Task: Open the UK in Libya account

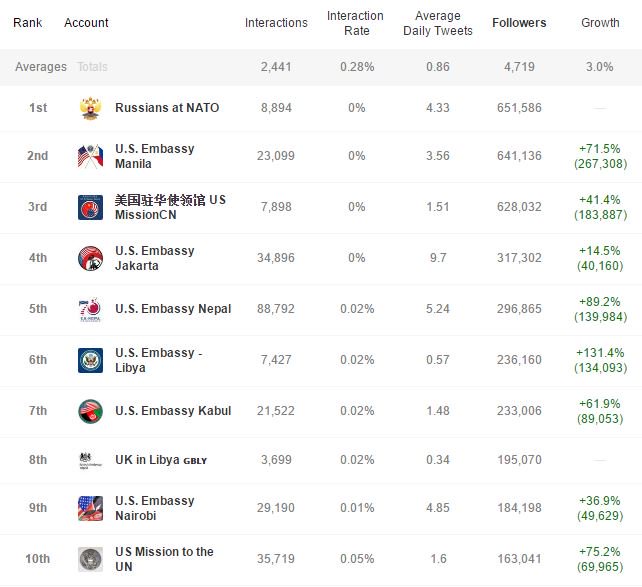Action: [161, 460]
